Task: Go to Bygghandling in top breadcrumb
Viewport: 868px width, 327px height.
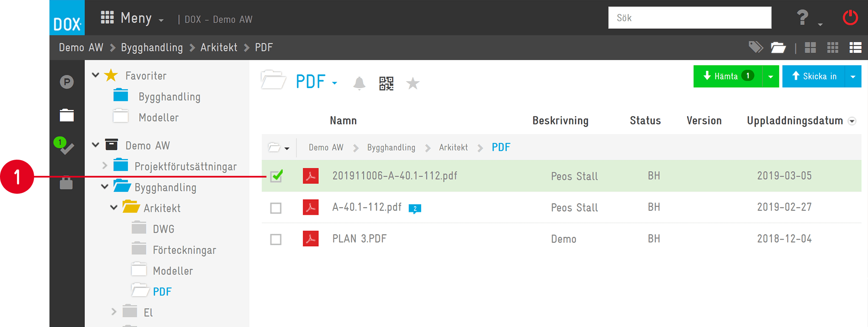Action: (x=152, y=48)
